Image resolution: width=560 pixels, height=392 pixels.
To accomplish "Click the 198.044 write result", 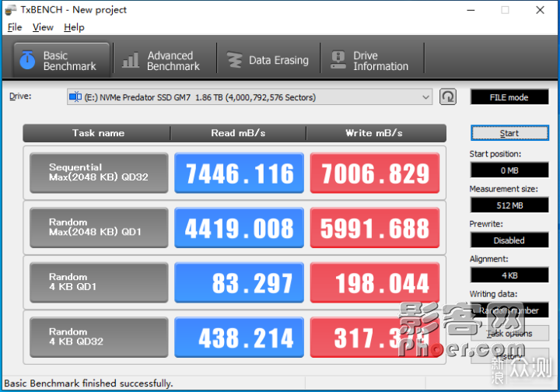I will pyautogui.click(x=375, y=282).
